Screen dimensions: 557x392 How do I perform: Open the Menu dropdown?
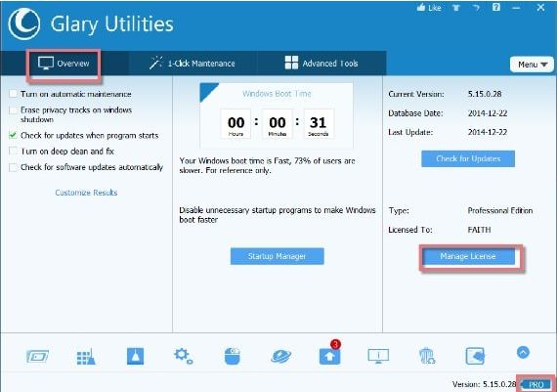pyautogui.click(x=532, y=65)
